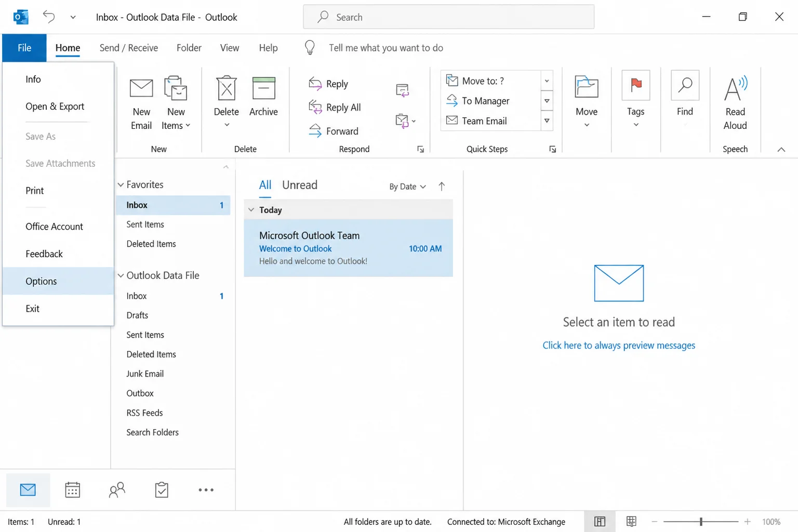Open Welcome to Outlook message
The width and height of the screenshot is (798, 532).
348,248
